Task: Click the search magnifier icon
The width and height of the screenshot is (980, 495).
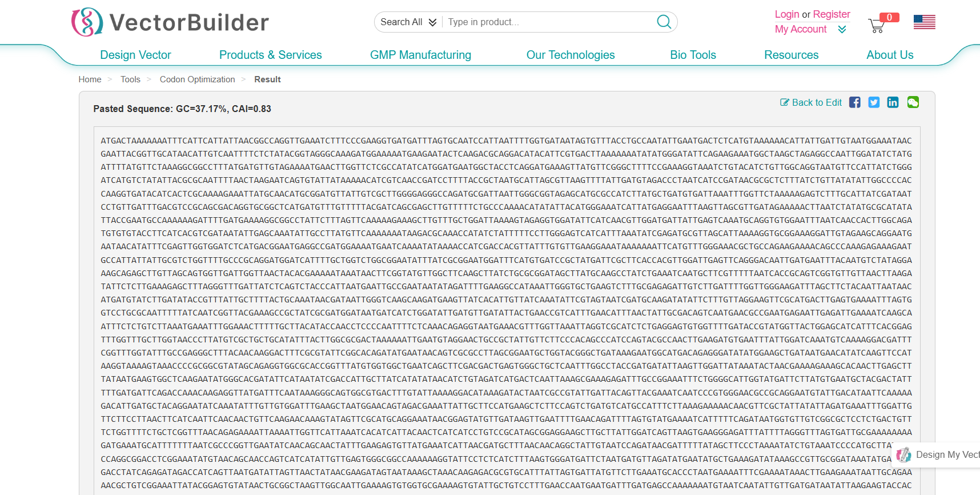Action: (x=664, y=22)
